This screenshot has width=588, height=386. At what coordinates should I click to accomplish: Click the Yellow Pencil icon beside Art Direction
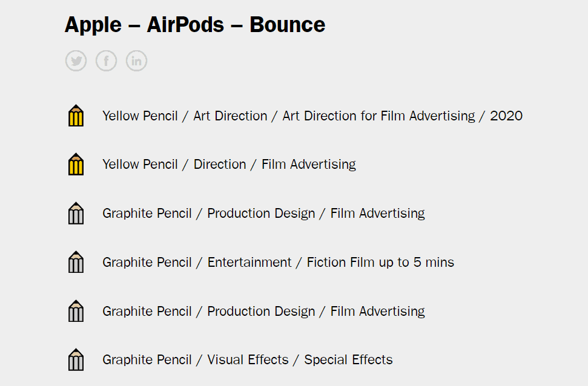pyautogui.click(x=76, y=116)
